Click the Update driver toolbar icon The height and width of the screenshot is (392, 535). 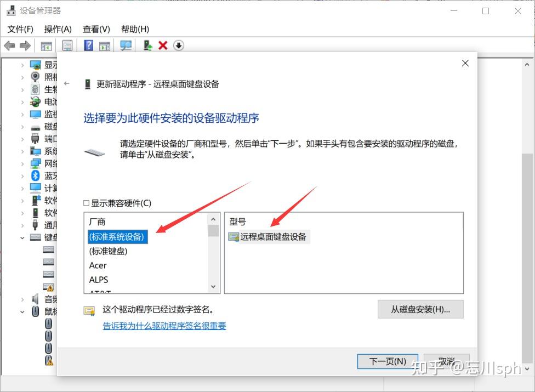click(x=147, y=46)
